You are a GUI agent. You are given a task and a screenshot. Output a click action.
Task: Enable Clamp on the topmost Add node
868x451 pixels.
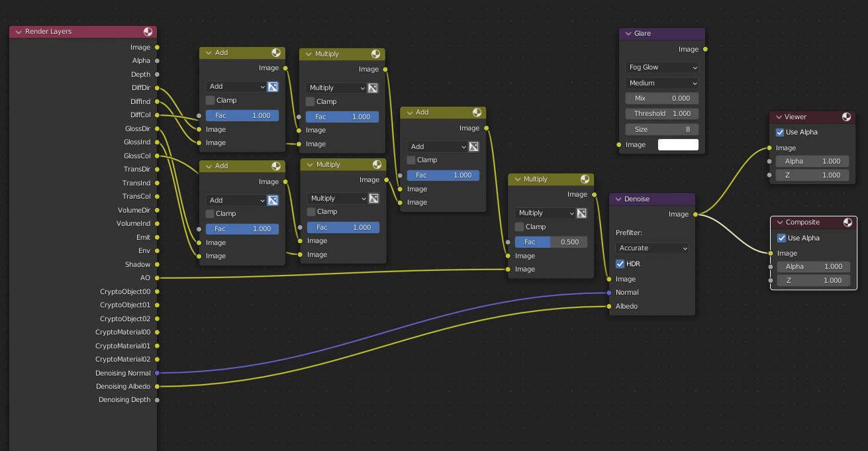(210, 100)
